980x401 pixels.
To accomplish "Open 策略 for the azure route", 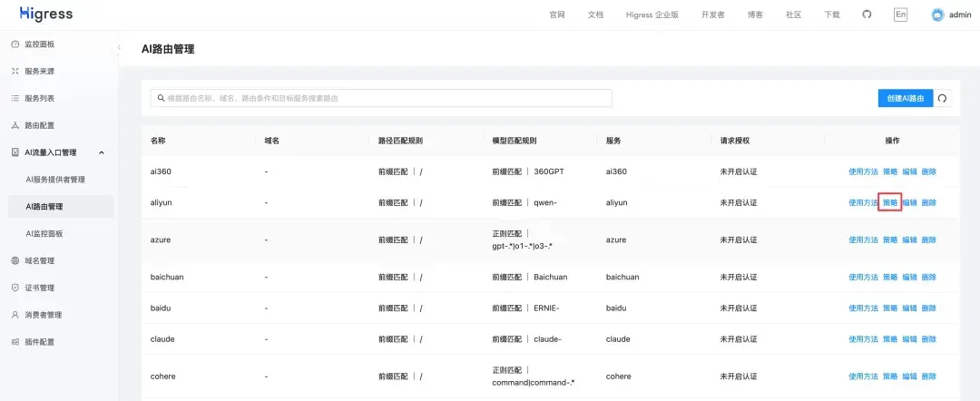I will (890, 240).
